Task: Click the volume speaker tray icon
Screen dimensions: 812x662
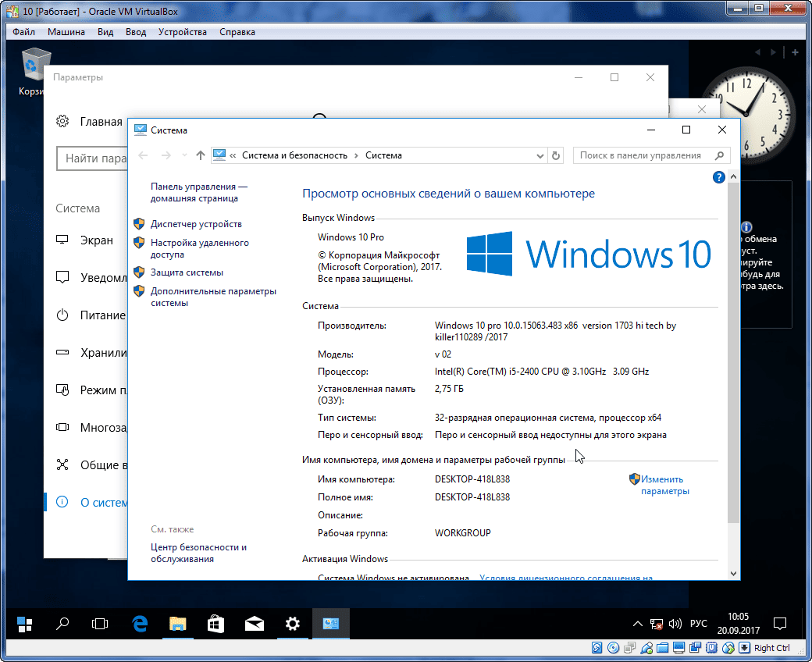Action: pyautogui.click(x=675, y=625)
